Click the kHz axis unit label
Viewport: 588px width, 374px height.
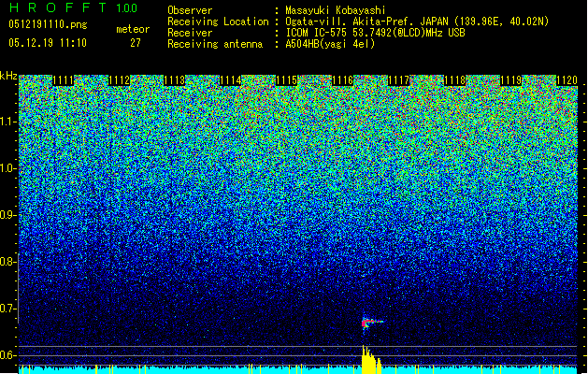pyautogui.click(x=8, y=76)
